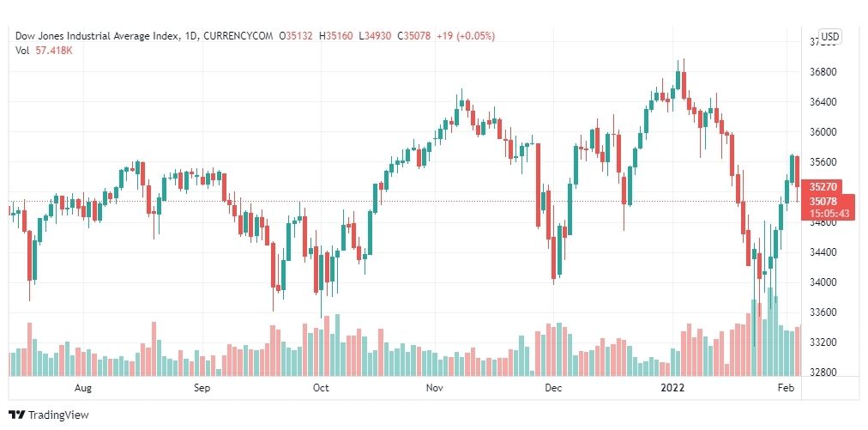Click the Oct label on time axis

point(321,388)
